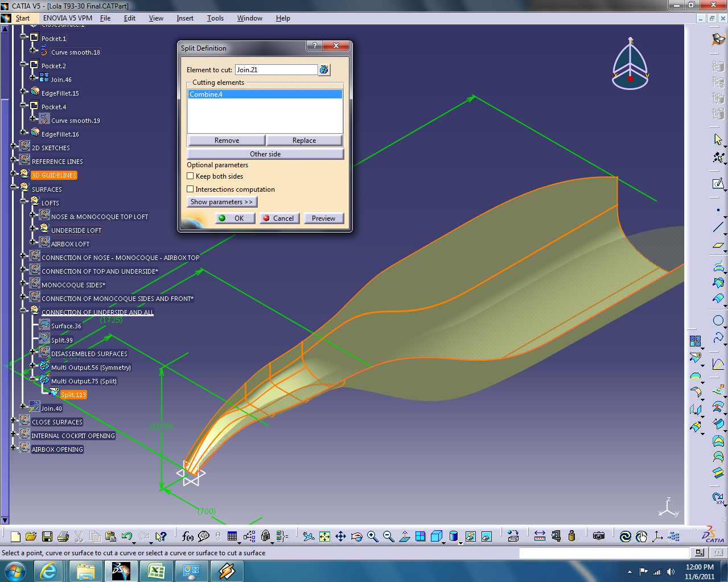This screenshot has height=582, width=728.
Task: Expand the INTERNAL COCKPIT OPENING node
Action: pyautogui.click(x=13, y=434)
